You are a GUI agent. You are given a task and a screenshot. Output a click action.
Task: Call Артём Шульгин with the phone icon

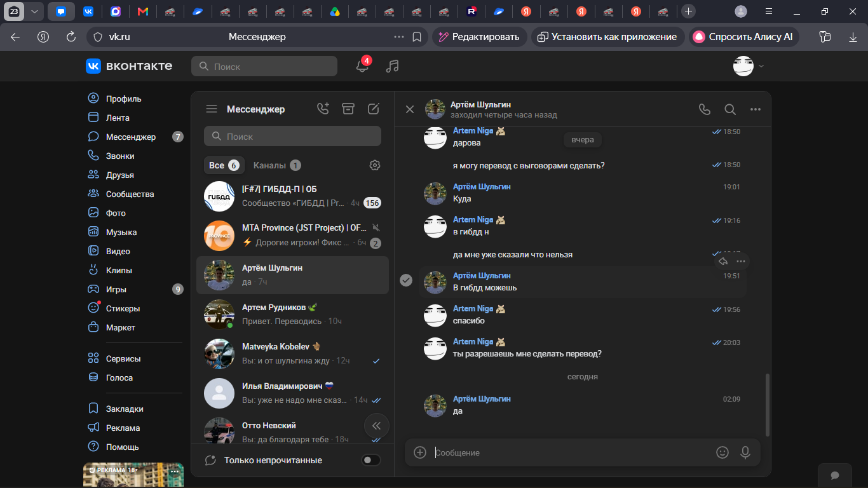tap(705, 109)
